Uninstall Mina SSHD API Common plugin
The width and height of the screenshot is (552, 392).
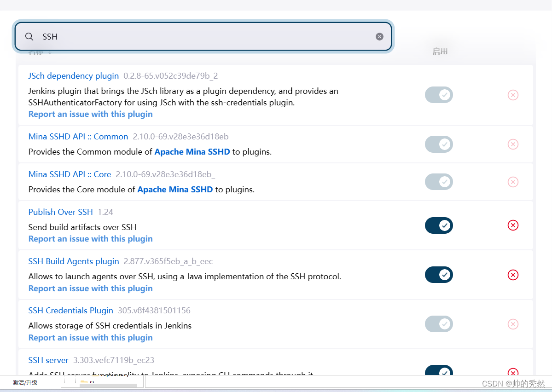513,144
